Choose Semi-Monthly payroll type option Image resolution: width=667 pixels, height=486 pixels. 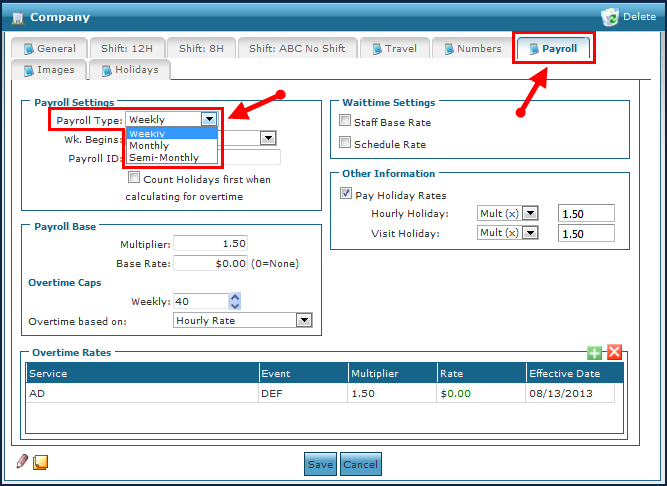162,158
